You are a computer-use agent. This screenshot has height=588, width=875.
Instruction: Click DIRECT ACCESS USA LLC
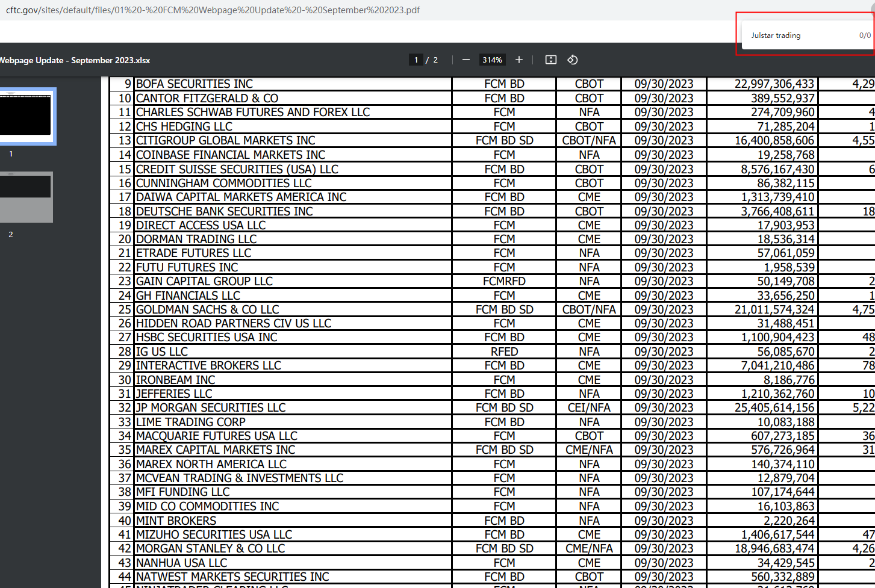(201, 225)
